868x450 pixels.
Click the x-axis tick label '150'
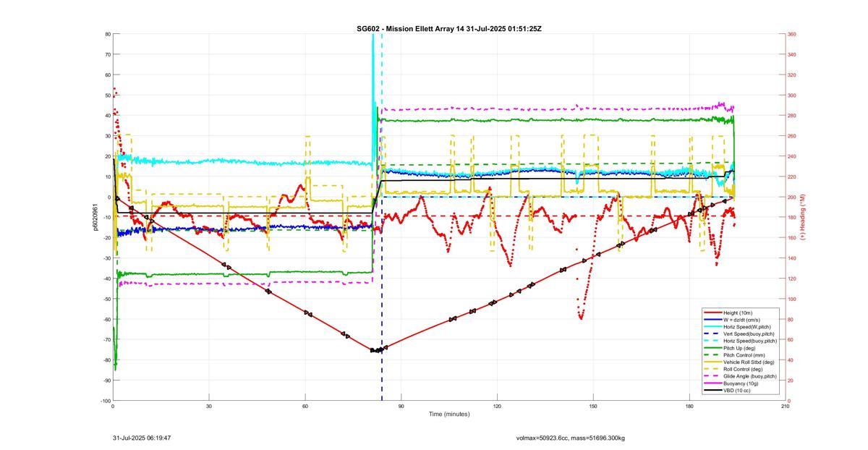[593, 407]
